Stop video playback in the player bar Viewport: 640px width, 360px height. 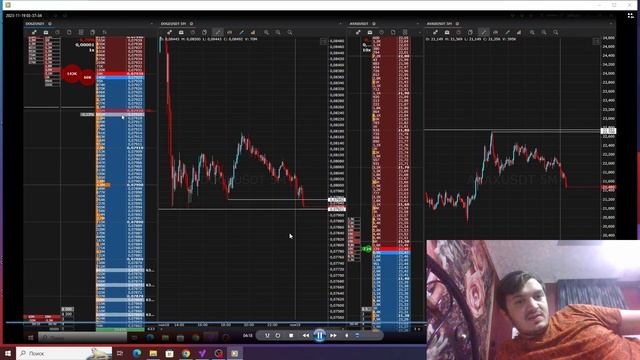point(291,336)
